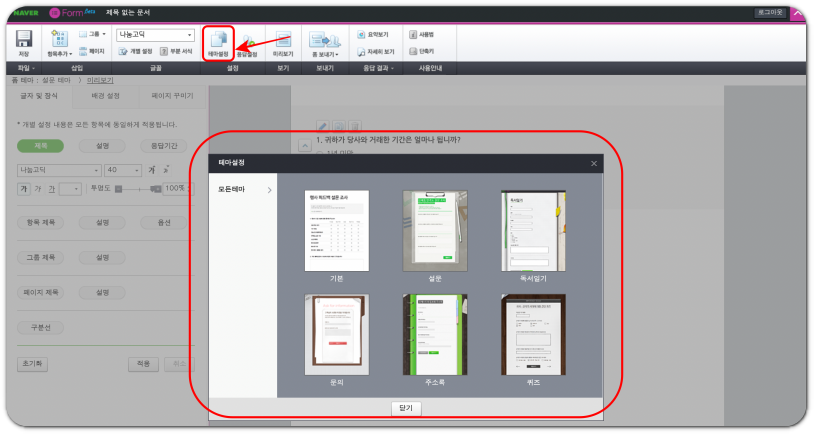Expand 모든테마 theme category chevron
Screen dimensions: 814x434
(x=269, y=190)
